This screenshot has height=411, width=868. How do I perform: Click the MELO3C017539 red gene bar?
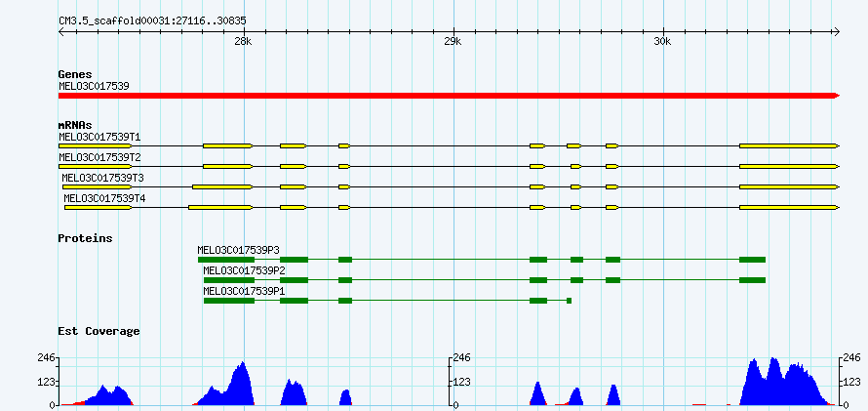[x=449, y=96]
